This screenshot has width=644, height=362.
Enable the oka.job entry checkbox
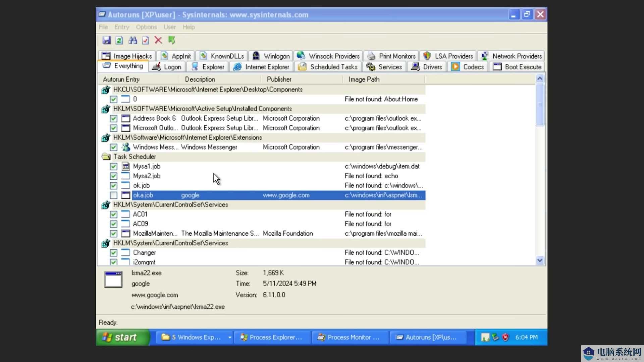pos(113,195)
